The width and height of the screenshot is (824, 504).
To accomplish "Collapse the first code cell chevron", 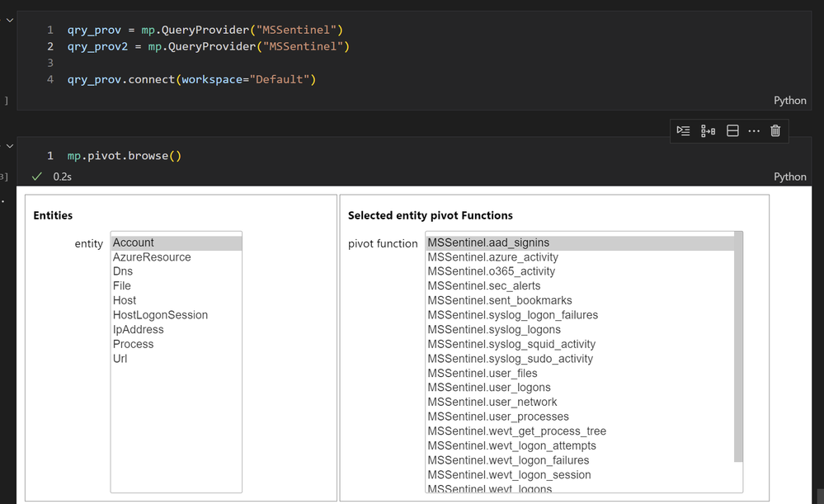I will 9,20.
